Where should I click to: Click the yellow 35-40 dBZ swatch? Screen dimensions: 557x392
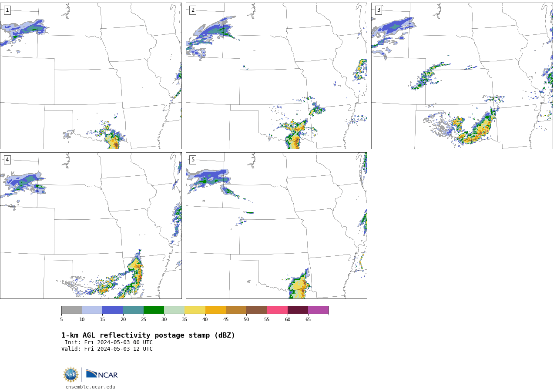(x=195, y=310)
